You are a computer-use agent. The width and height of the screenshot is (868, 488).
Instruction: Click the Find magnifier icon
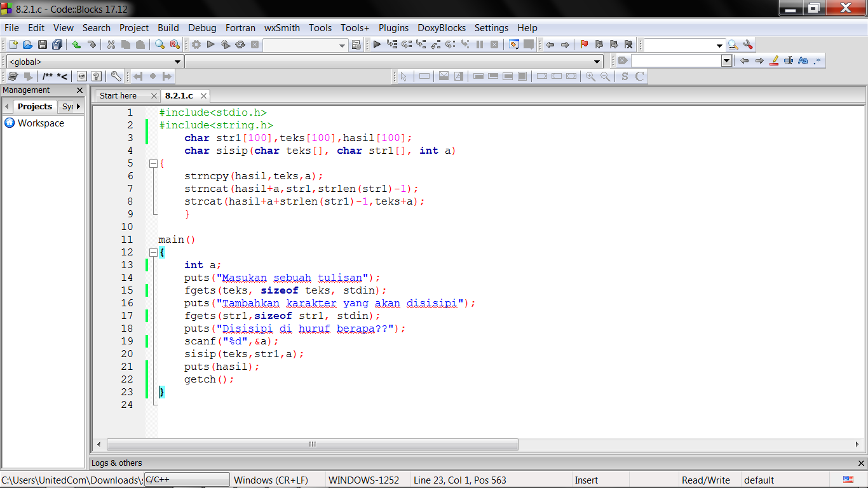click(x=159, y=44)
